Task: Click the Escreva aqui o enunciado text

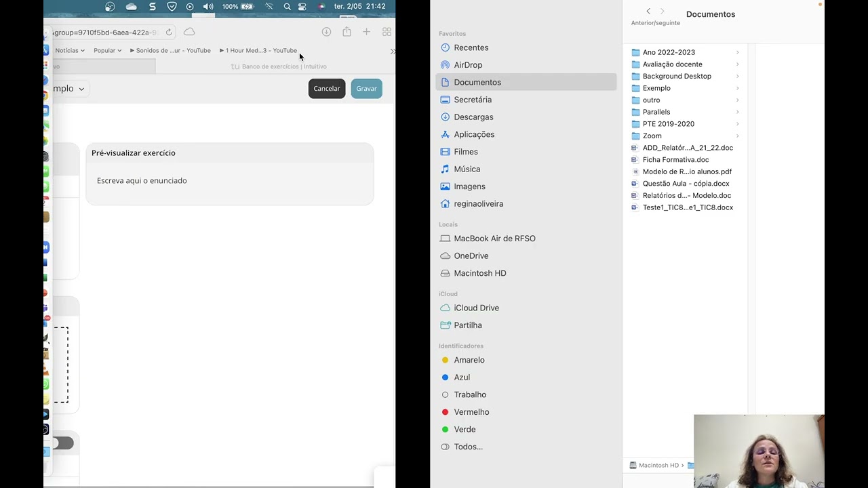Action: click(142, 180)
